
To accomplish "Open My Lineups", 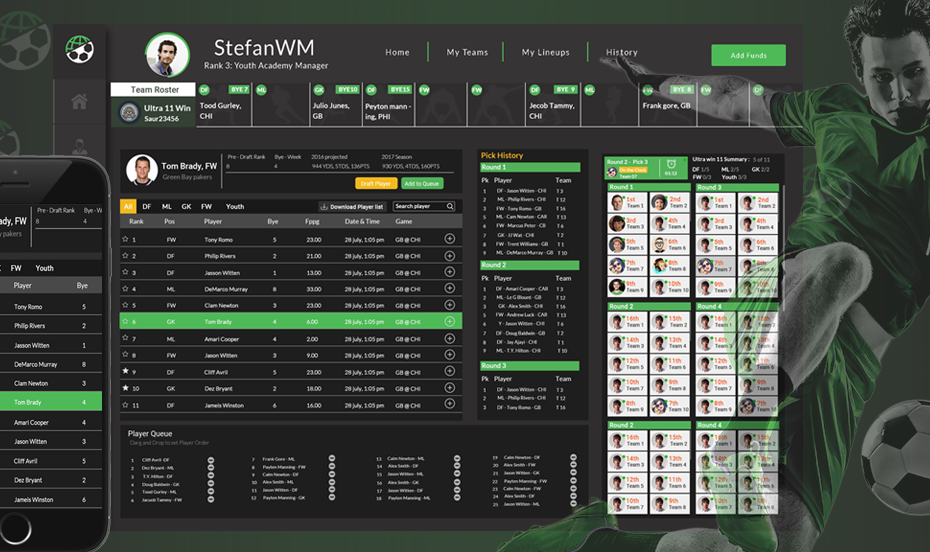I will tap(546, 52).
